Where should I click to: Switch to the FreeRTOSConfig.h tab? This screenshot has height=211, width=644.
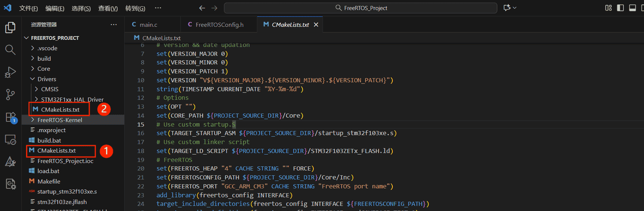coord(219,25)
